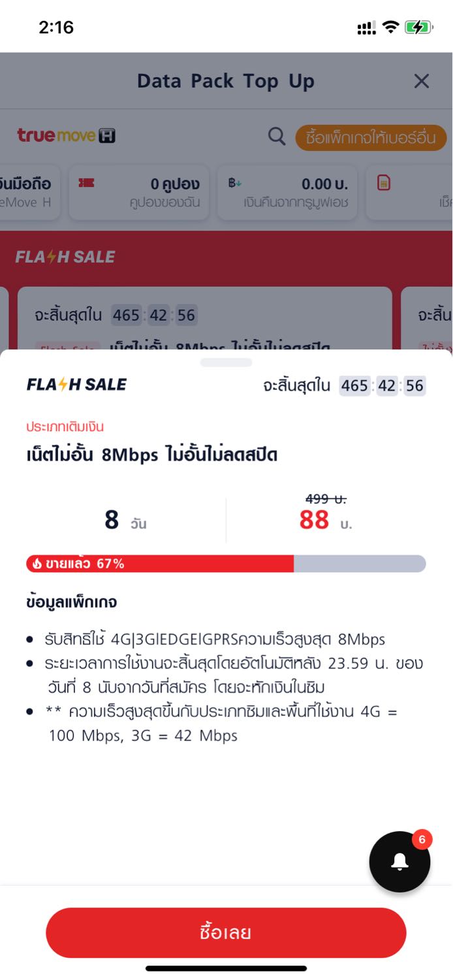Open the notification bell with 6 alerts
Viewport: 453px width, 980px height.
coord(399,861)
